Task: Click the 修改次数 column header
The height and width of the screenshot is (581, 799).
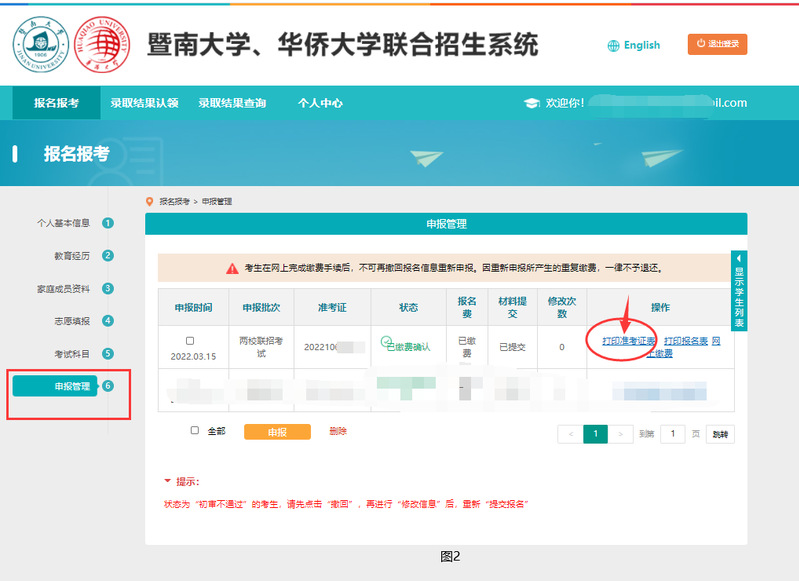Action: pyautogui.click(x=562, y=307)
